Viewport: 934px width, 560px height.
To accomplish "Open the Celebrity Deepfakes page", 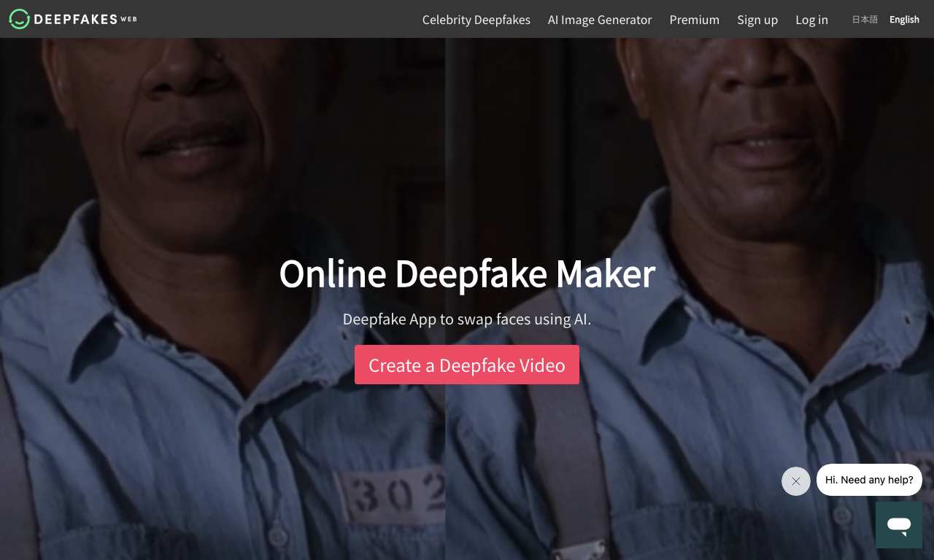I will (x=476, y=20).
